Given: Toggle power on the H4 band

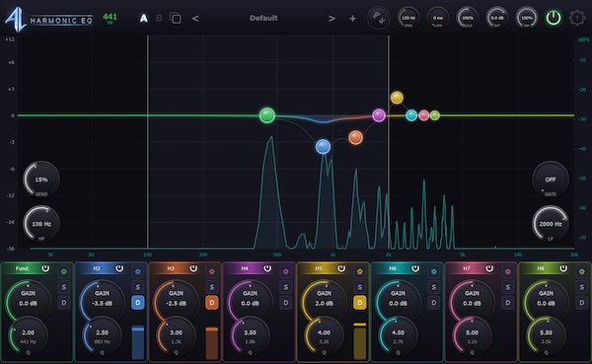Looking at the screenshot, I should (x=267, y=268).
